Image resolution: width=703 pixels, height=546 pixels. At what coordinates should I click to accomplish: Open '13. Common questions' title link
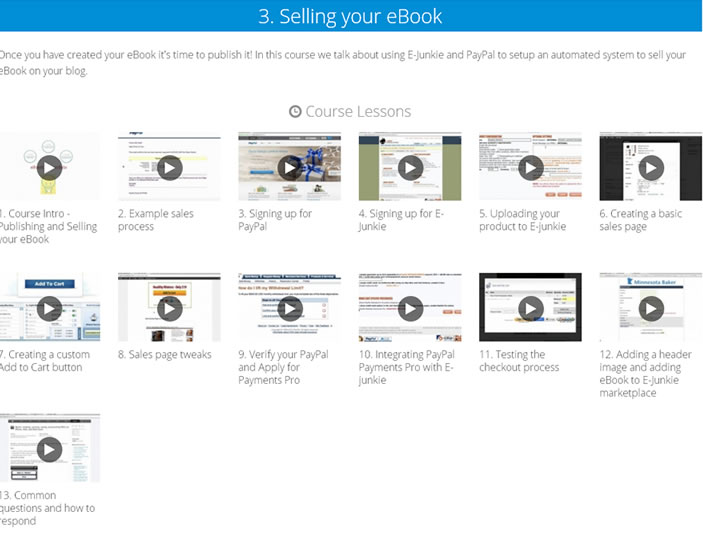click(48, 508)
